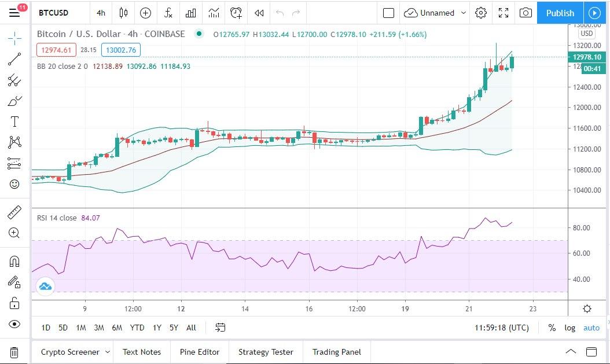The height and width of the screenshot is (364, 610).
Task: Open chart settings gear icon
Action: click(481, 13)
